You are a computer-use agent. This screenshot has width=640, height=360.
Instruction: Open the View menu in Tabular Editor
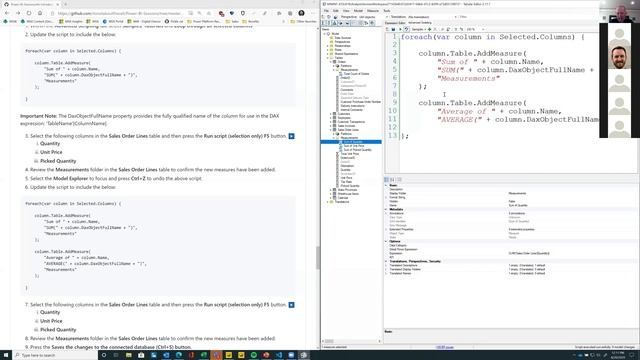(x=346, y=11)
